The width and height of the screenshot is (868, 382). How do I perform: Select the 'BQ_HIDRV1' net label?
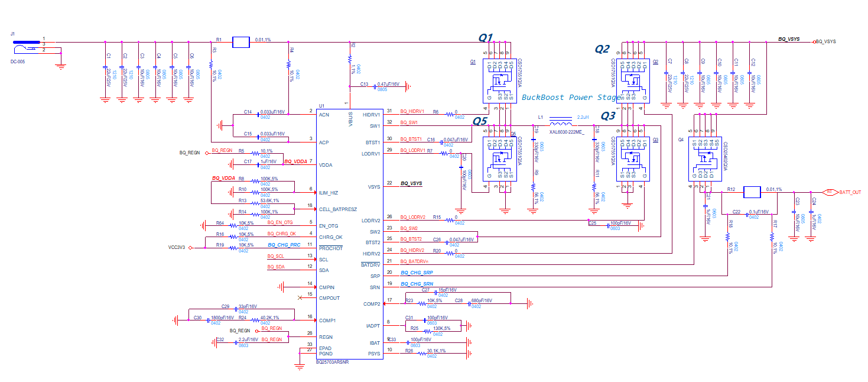[x=412, y=111]
